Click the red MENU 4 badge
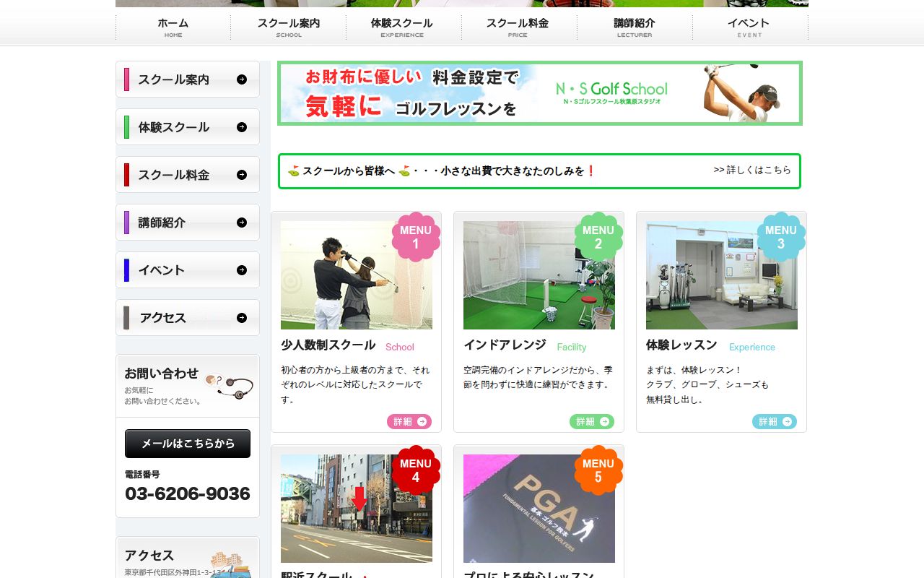Image resolution: width=924 pixels, height=578 pixels. click(416, 470)
